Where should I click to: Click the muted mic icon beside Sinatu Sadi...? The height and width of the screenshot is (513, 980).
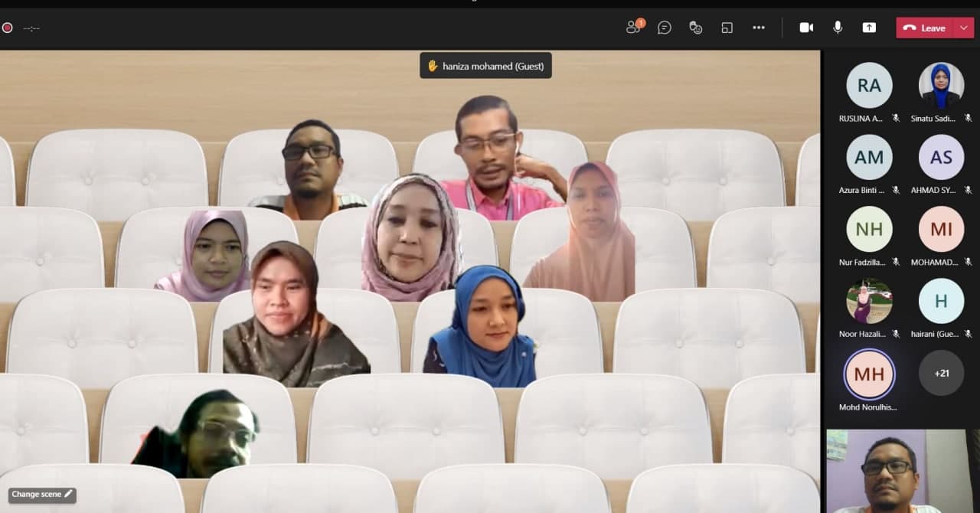point(968,119)
